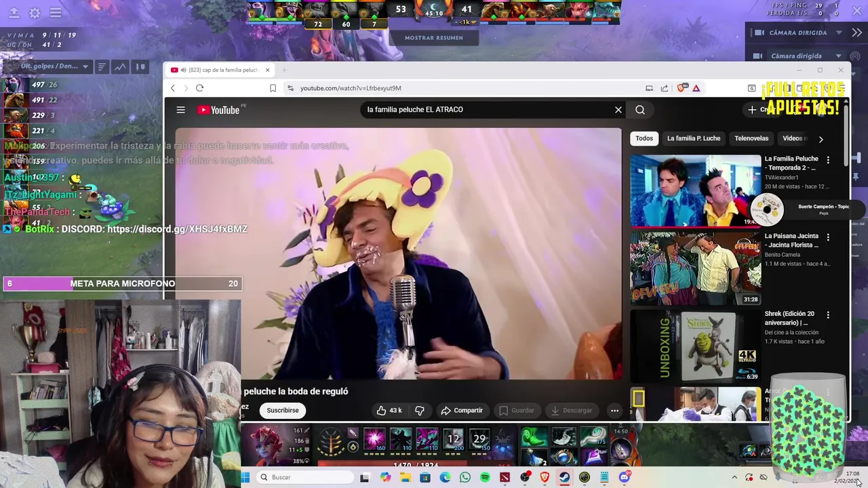This screenshot has width=868, height=488.
Task: Show more filter chips with arrow
Action: [x=821, y=139]
